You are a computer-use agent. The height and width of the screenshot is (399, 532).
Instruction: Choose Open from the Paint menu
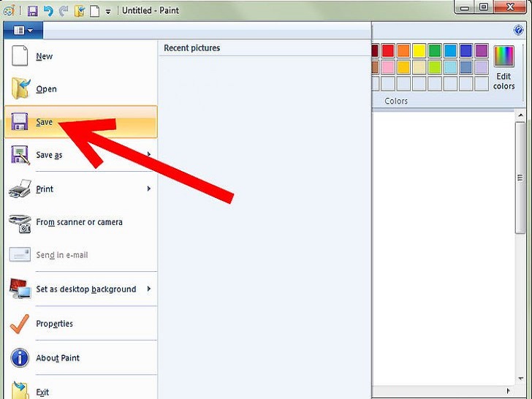tap(80, 89)
